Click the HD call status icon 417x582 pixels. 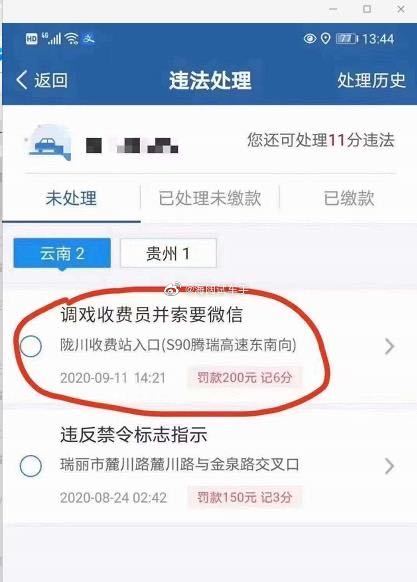pos(32,39)
